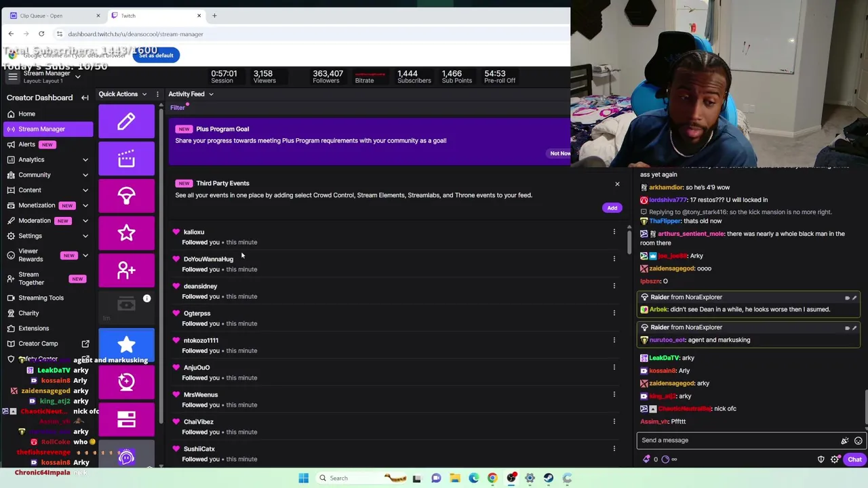
Task: Reload the page in Chrome
Action: [41, 34]
